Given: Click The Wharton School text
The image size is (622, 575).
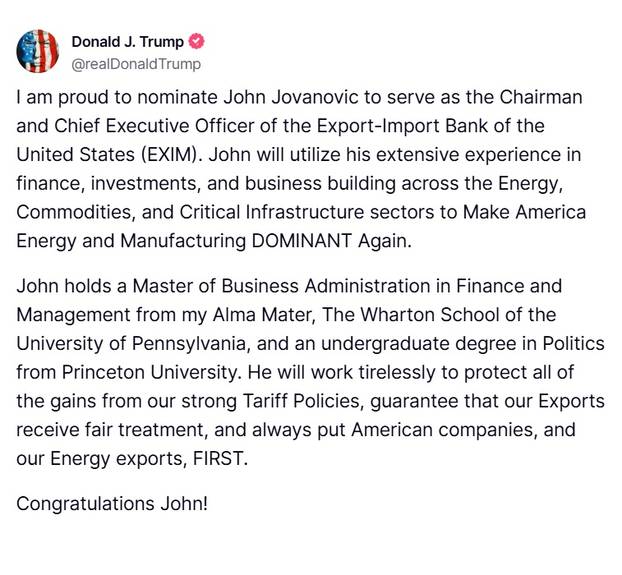Looking at the screenshot, I should pos(411,315).
